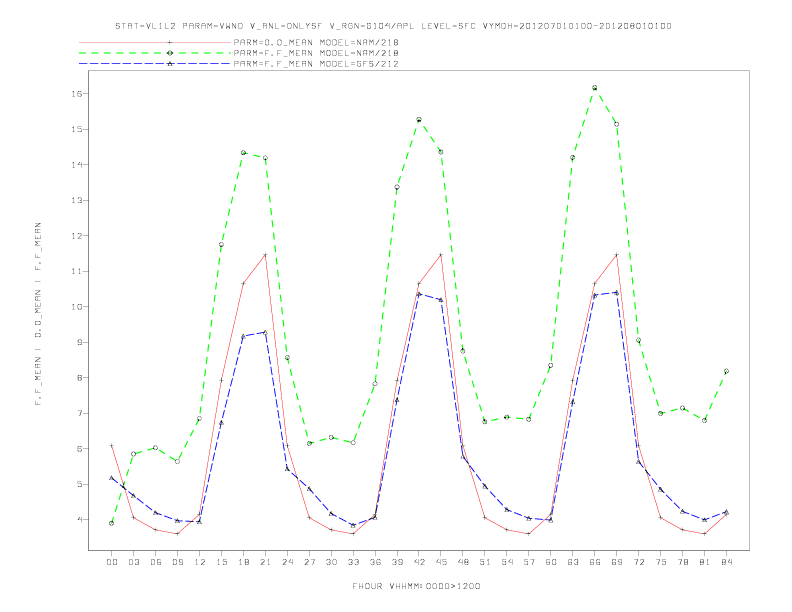
Task: Select legend text PARM=F.F_MEAN MODEL=GFS/212
Action: (316, 64)
